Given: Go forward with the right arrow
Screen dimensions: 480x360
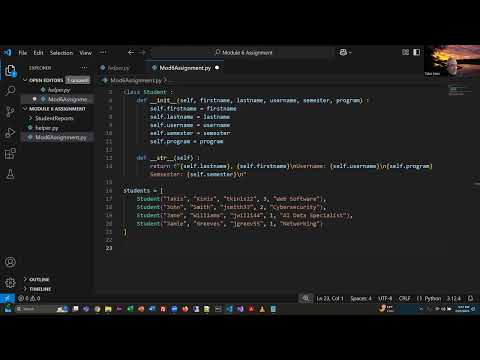Looking at the screenshot, I should point(142,52).
